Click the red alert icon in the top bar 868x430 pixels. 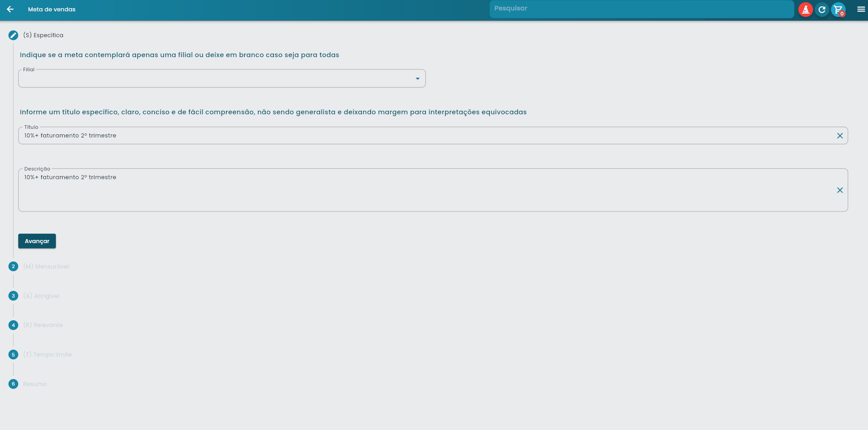(x=805, y=9)
